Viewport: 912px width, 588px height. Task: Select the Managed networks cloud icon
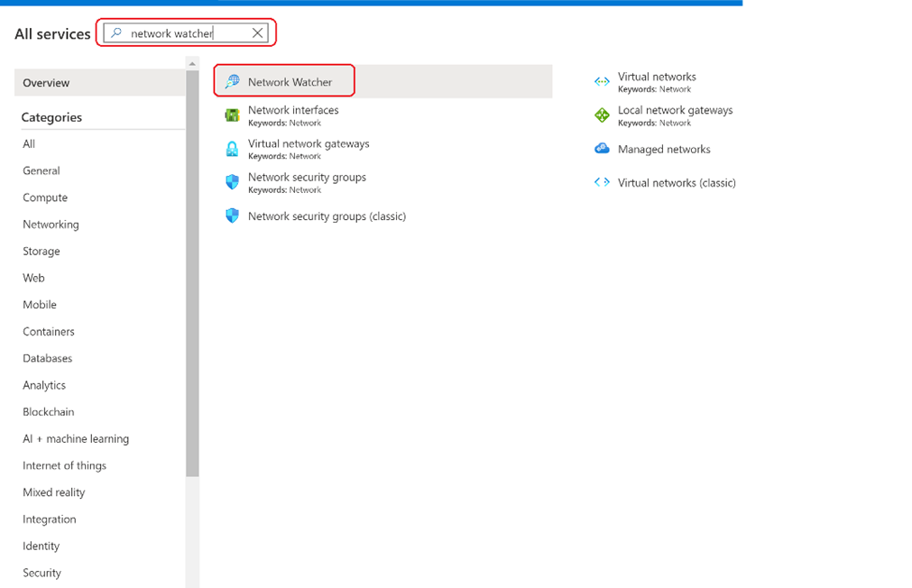pos(601,149)
